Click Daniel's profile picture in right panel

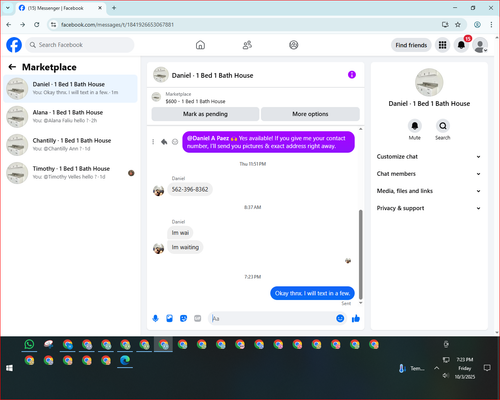coord(429,83)
